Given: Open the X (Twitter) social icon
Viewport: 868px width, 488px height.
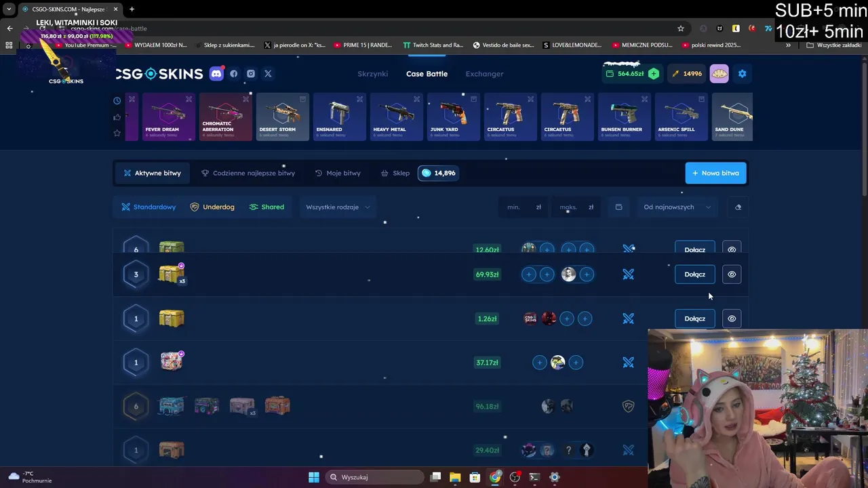Looking at the screenshot, I should click(268, 74).
